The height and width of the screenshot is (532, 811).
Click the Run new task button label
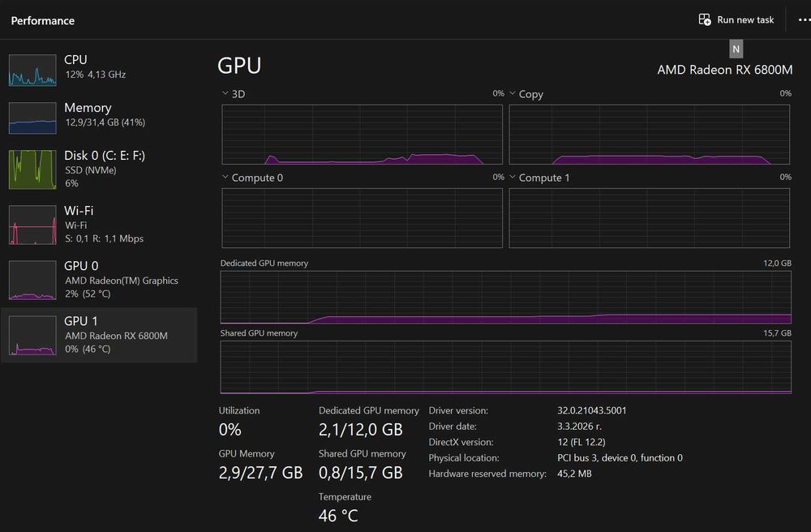point(745,20)
